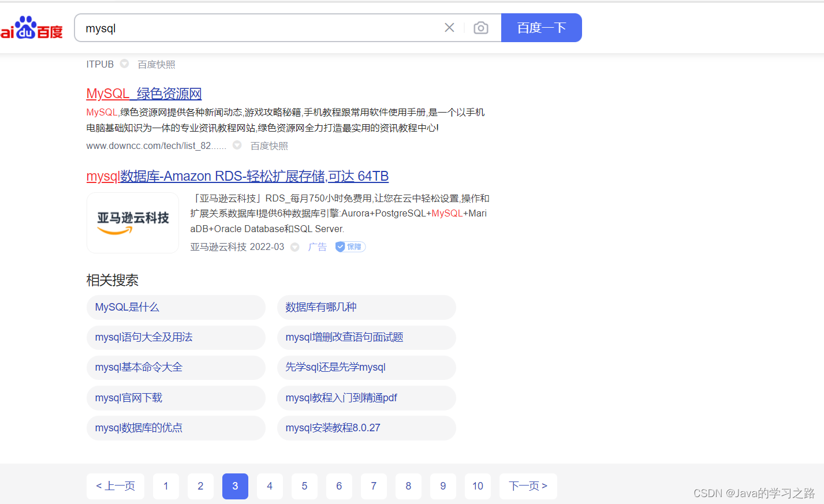Select related search mysql教程入门到精通pdf

(367, 398)
